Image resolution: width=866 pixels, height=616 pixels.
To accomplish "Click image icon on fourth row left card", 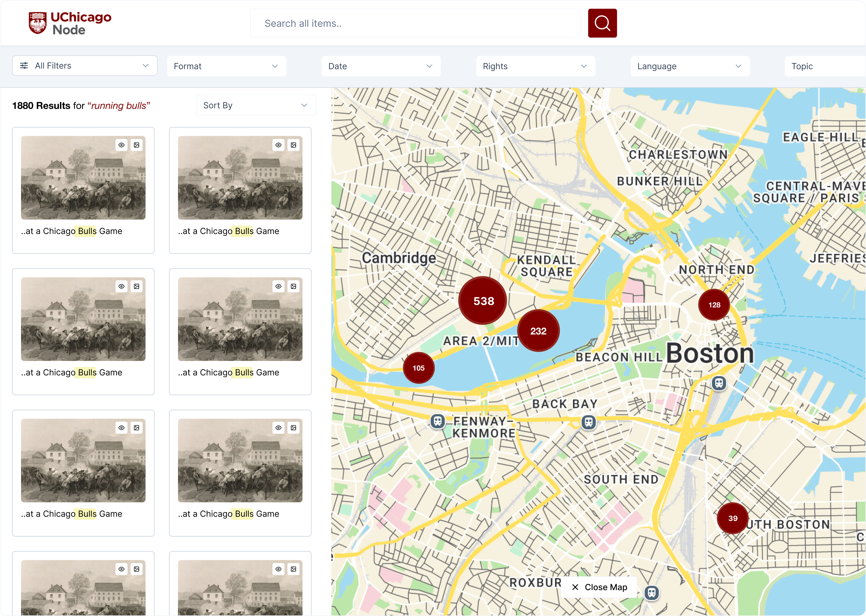I will [x=137, y=569].
